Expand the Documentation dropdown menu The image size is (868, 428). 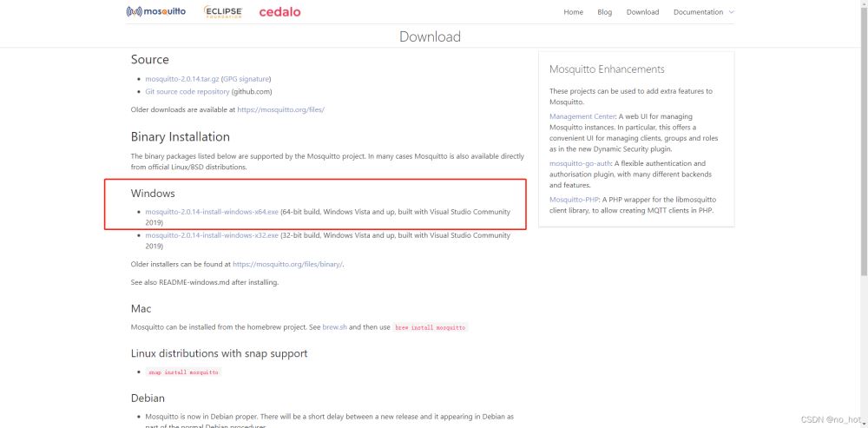click(703, 12)
